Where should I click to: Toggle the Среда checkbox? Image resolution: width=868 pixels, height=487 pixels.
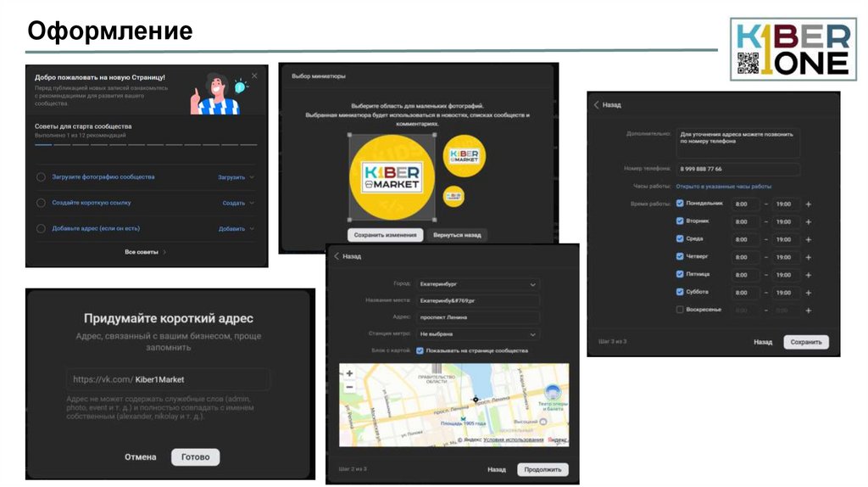[680, 238]
